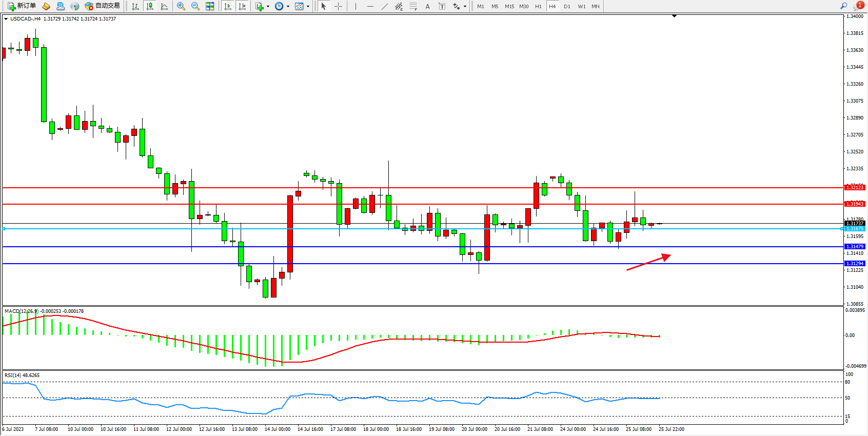Open the periodicity clock dropdown arrow
This screenshot has width=868, height=436.
coord(288,7)
